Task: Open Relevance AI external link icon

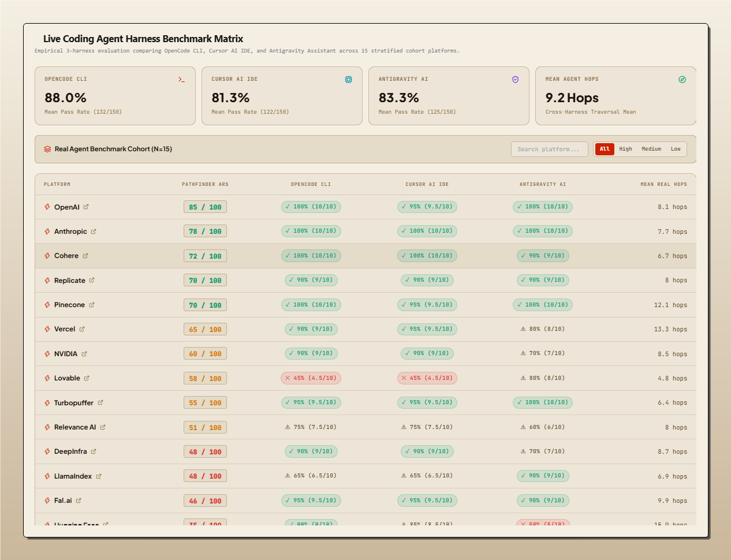Action: pos(103,427)
